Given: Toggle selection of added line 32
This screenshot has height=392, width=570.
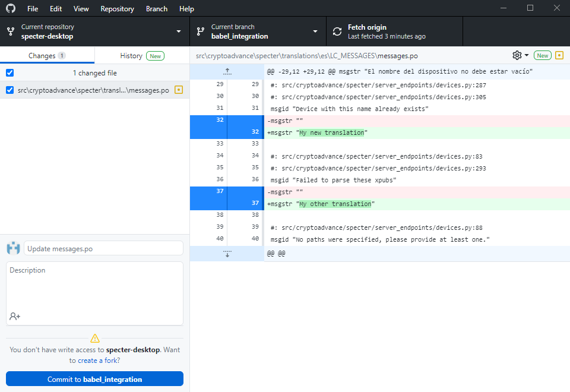Looking at the screenshot, I should coord(227,132).
